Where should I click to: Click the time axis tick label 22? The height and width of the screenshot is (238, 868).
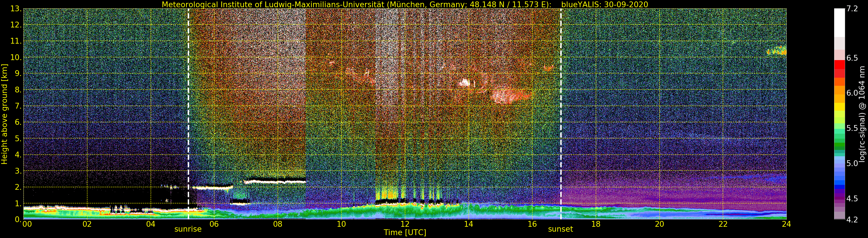click(x=723, y=224)
